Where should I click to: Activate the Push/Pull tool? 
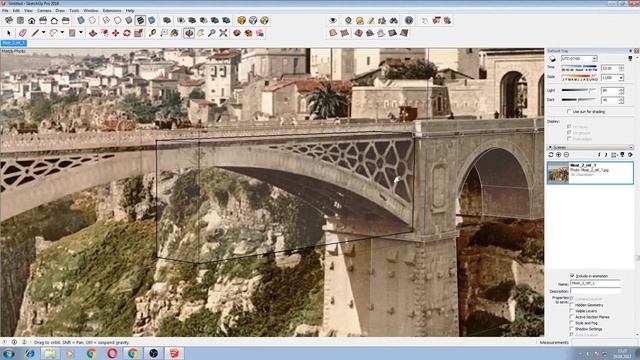click(x=93, y=33)
